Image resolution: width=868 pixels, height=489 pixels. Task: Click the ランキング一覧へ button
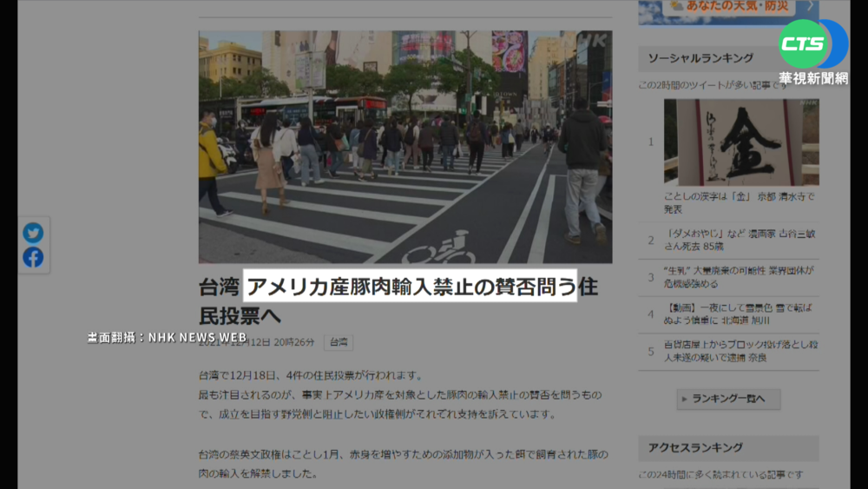tap(728, 399)
